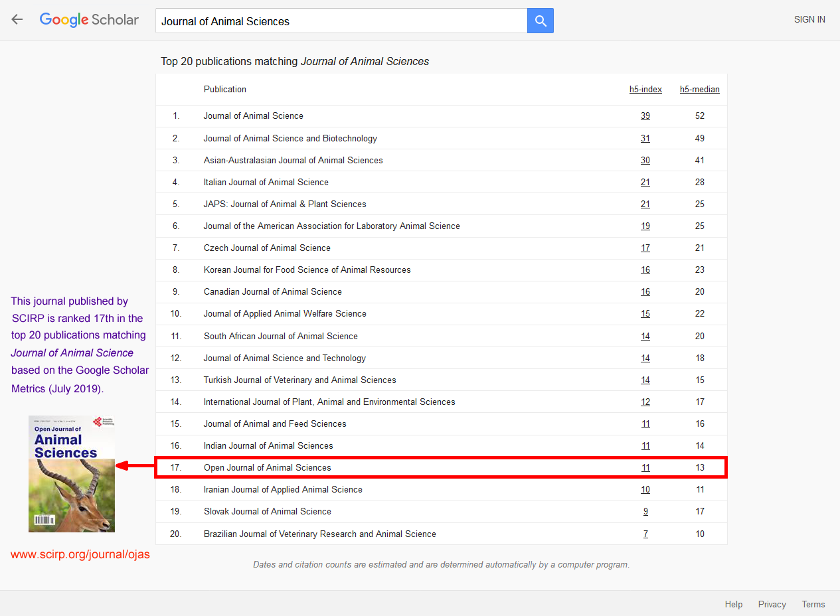The image size is (840, 616).
Task: Click 'Journal of Animal Science and Technology' text
Action: 285,358
